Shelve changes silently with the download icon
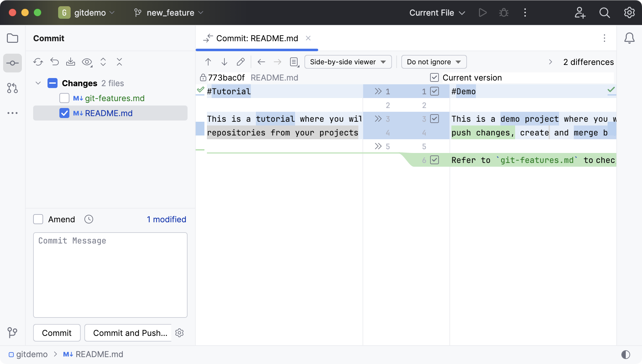The height and width of the screenshot is (364, 642). click(71, 62)
